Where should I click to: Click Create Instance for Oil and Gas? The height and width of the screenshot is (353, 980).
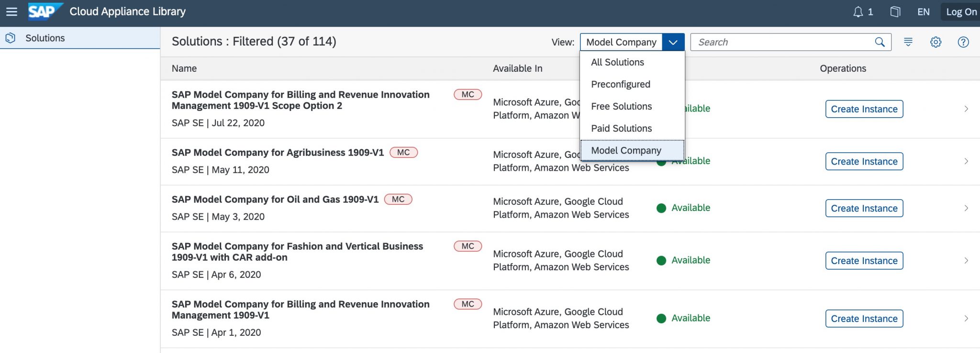tap(864, 209)
